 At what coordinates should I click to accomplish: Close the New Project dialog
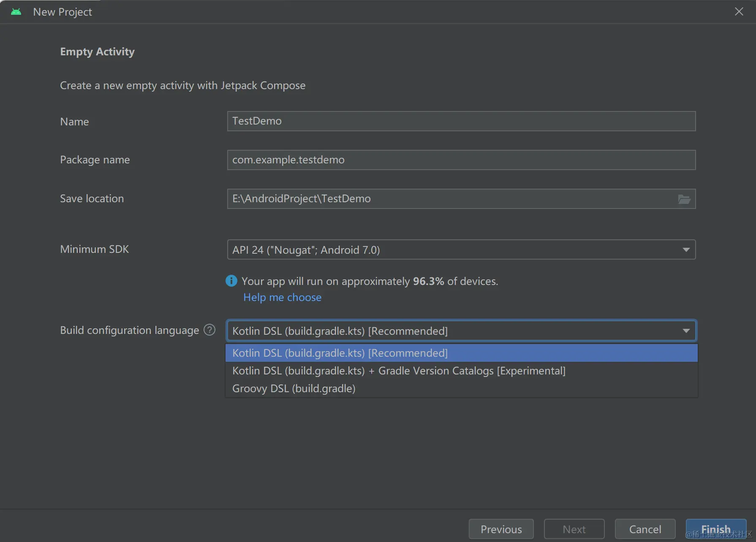[x=739, y=12]
